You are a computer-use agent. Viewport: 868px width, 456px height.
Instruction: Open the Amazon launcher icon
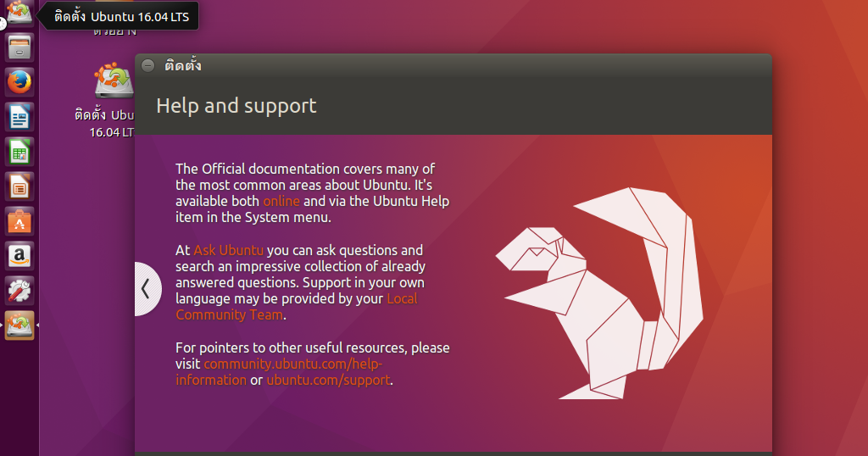(19, 256)
